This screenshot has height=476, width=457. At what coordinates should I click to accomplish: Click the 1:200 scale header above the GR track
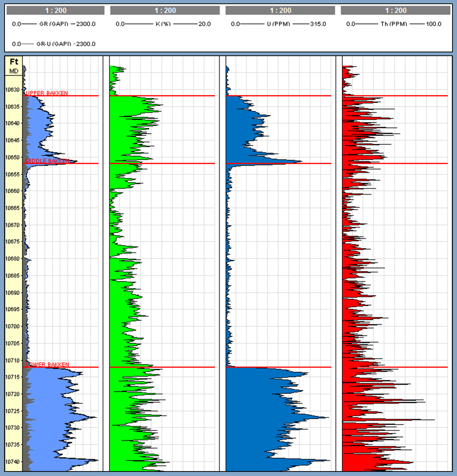[x=56, y=11]
